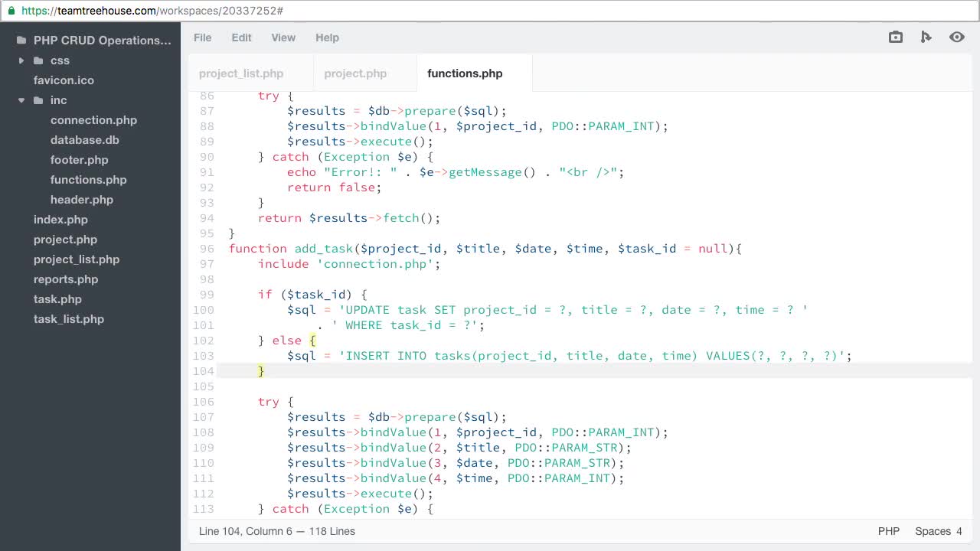Open header.php in the sidebar

(82, 200)
